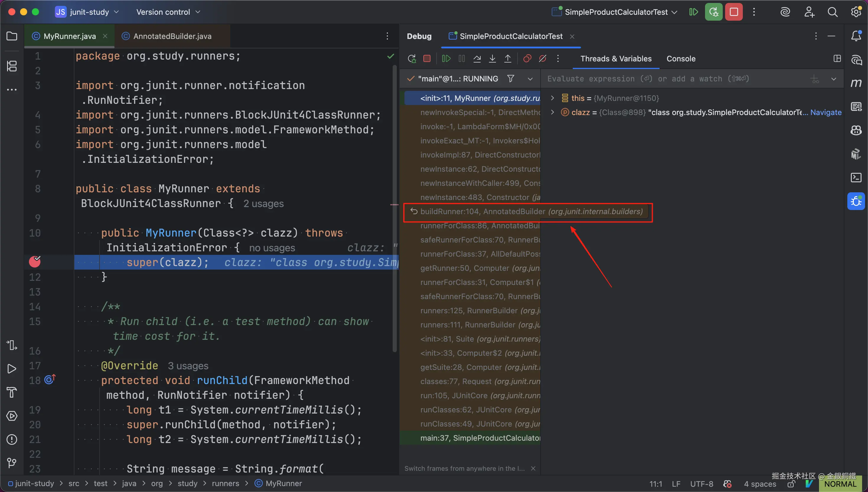The height and width of the screenshot is (492, 868).
Task: Click the Debug bug tool window icon
Action: pos(856,201)
